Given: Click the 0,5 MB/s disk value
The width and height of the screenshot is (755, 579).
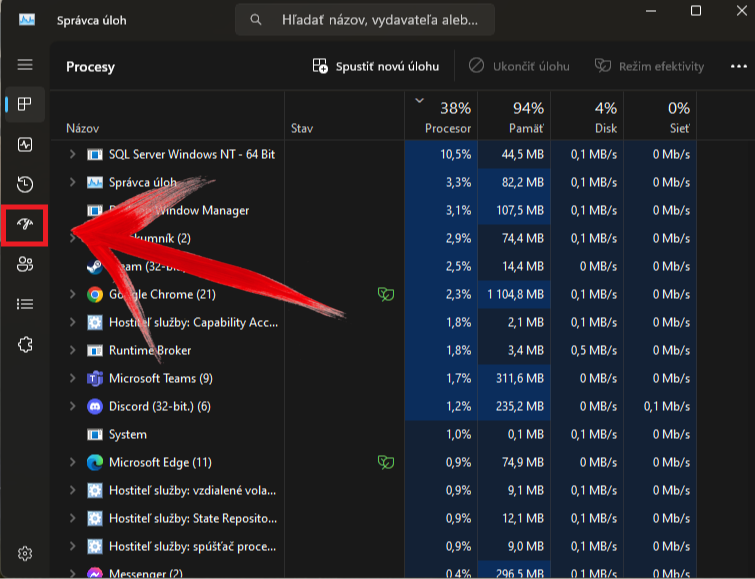Looking at the screenshot, I should coord(593,351).
